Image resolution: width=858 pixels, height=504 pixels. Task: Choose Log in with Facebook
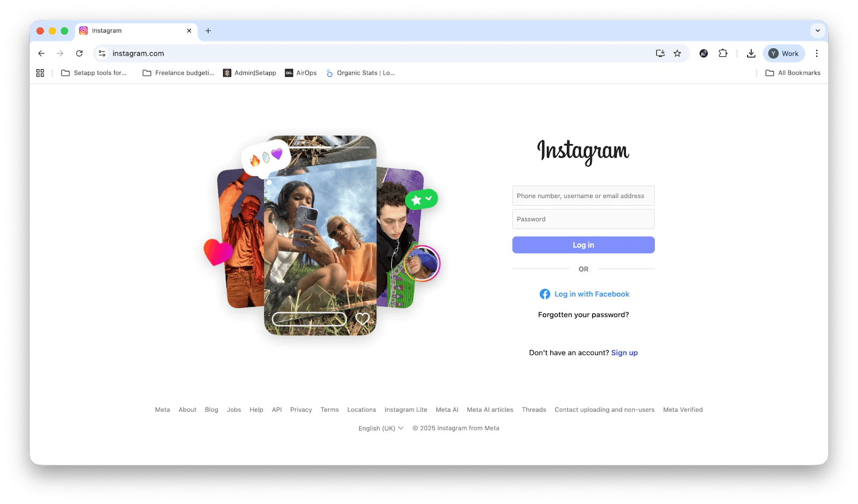[584, 294]
